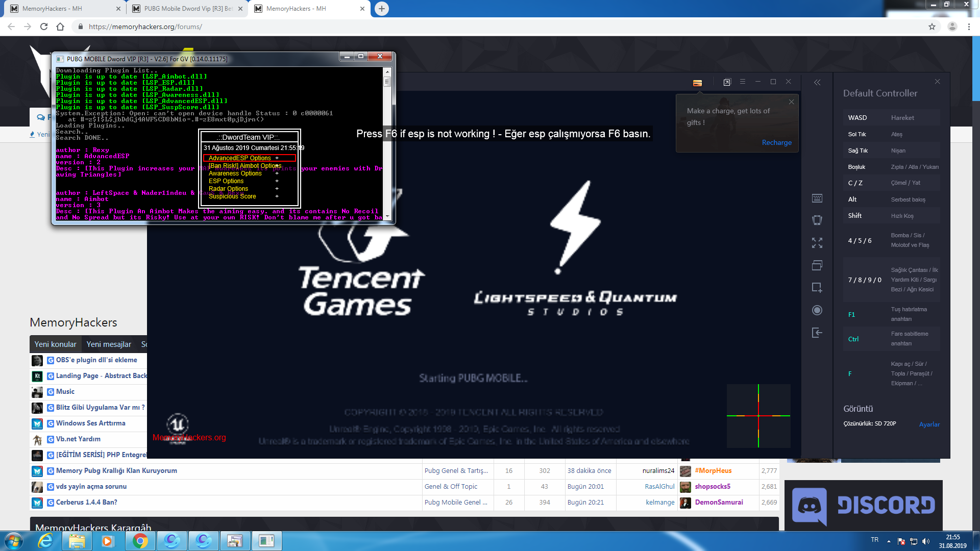Start screen recording from emulator sidebar

[x=817, y=310]
